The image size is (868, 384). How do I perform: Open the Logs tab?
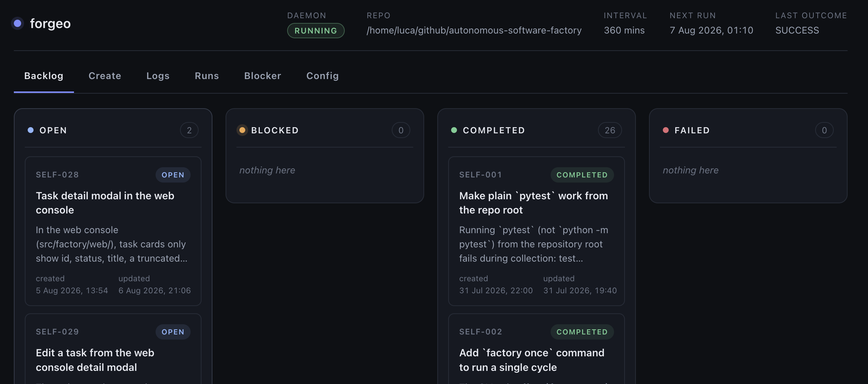pyautogui.click(x=158, y=76)
